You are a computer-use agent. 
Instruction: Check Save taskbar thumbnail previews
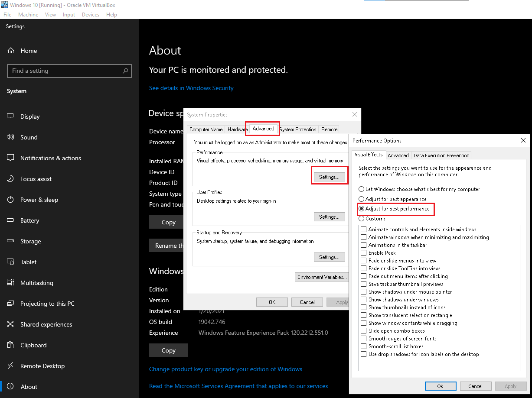pos(364,284)
